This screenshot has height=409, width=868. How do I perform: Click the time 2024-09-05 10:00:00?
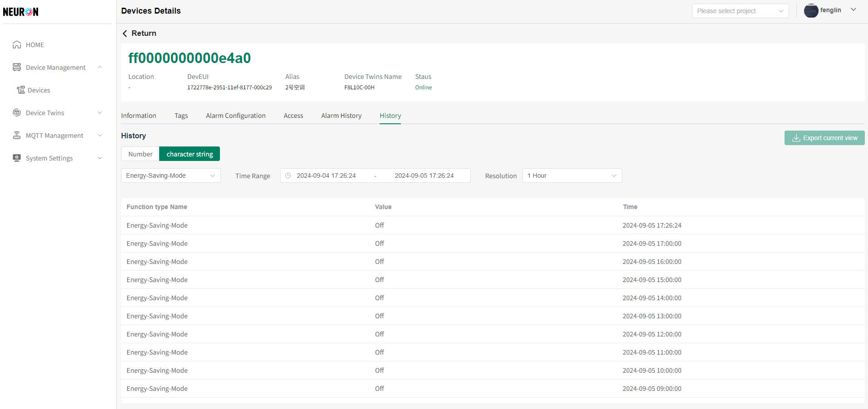click(652, 370)
